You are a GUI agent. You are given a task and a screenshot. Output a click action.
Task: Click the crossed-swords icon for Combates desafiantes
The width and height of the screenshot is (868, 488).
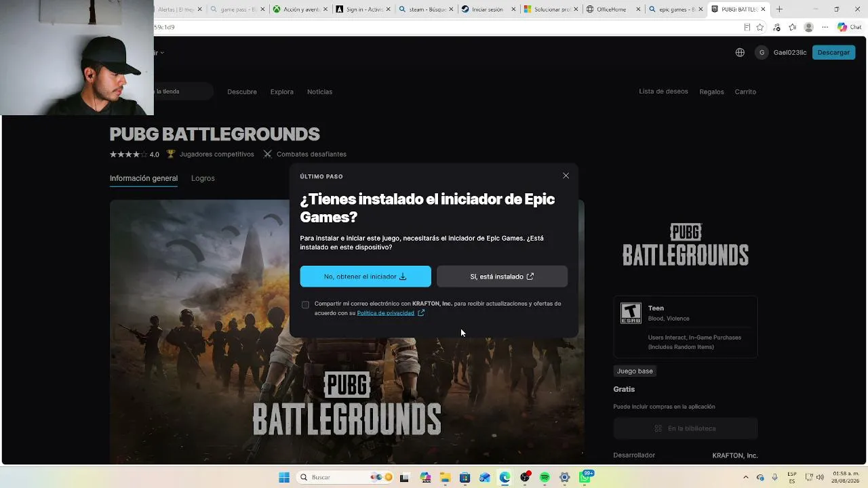tap(268, 154)
